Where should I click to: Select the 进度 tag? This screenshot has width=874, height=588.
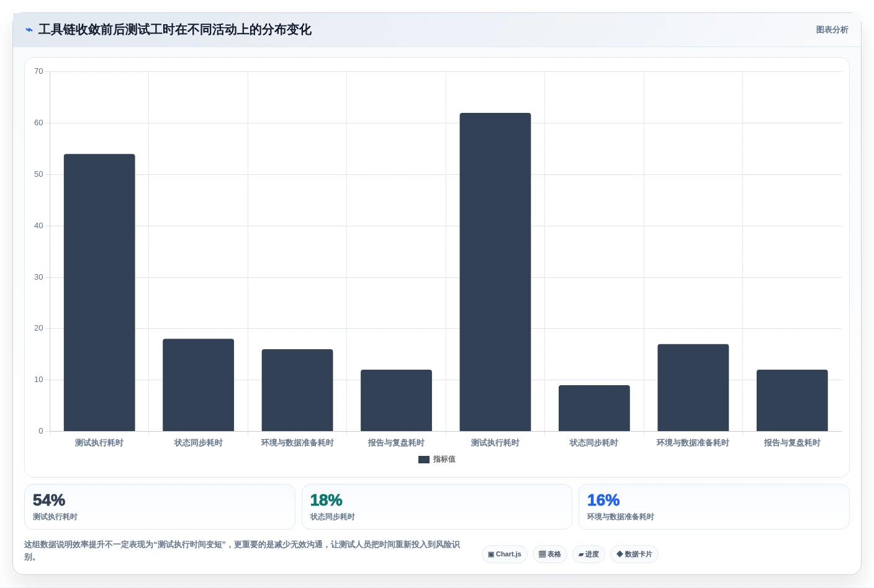pos(588,555)
